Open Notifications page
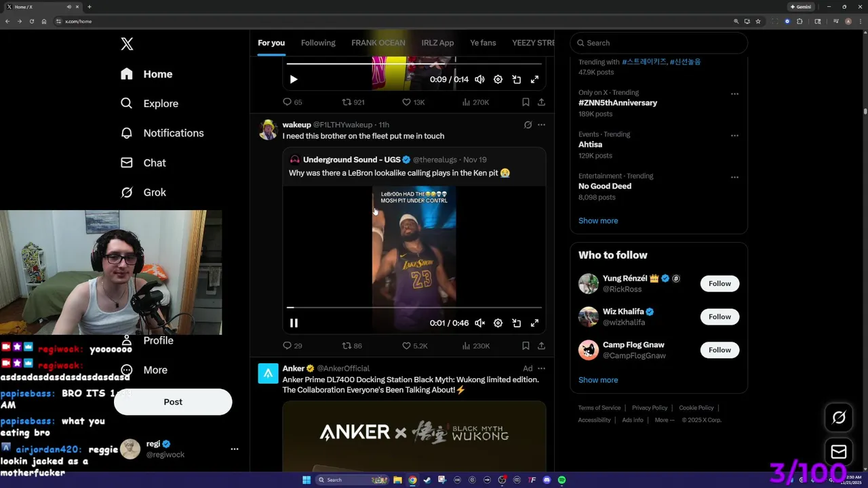Viewport: 868px width, 488px height. click(163, 133)
